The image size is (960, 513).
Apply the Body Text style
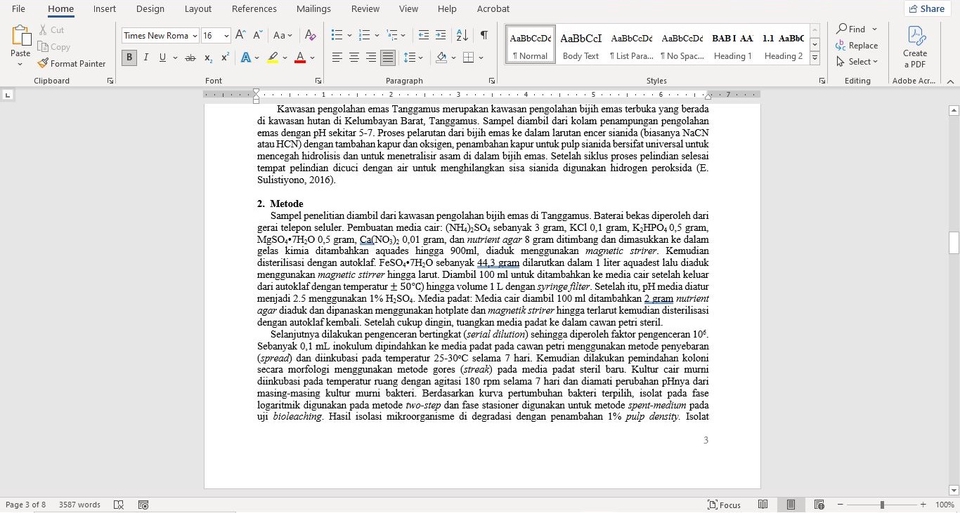coord(581,45)
